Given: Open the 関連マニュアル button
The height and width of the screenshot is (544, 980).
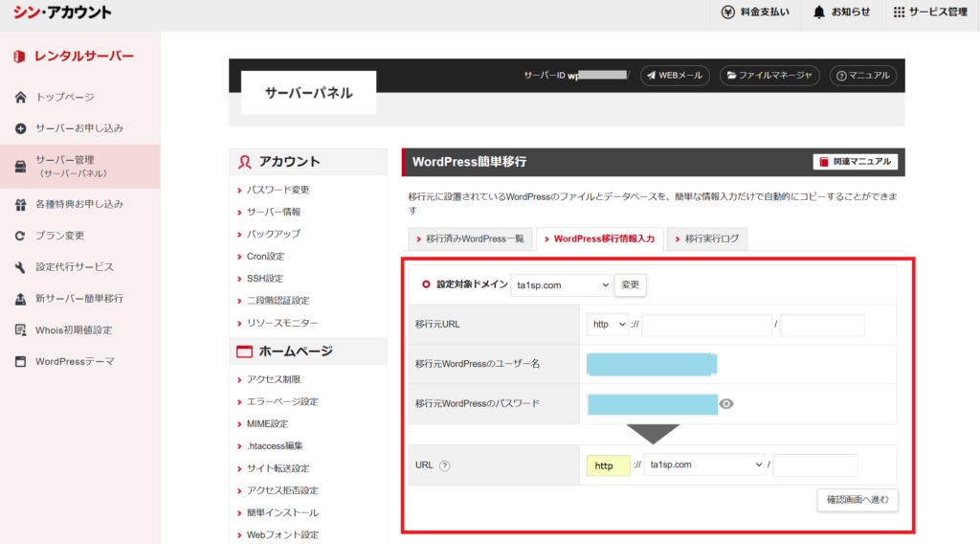Looking at the screenshot, I should 855,162.
